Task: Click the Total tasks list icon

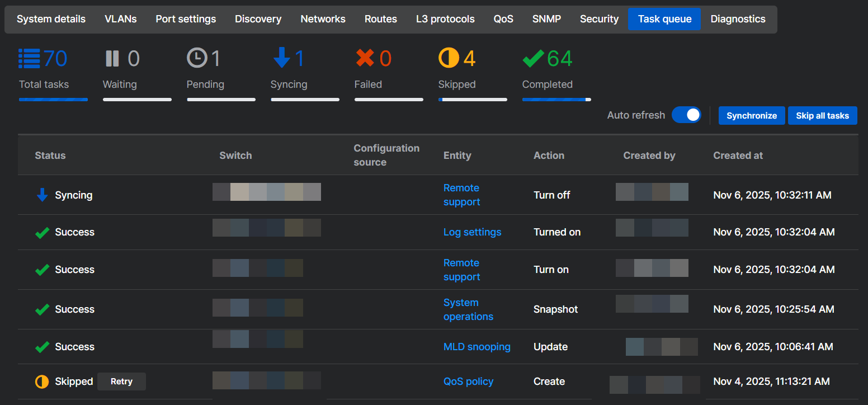Action: tap(29, 58)
